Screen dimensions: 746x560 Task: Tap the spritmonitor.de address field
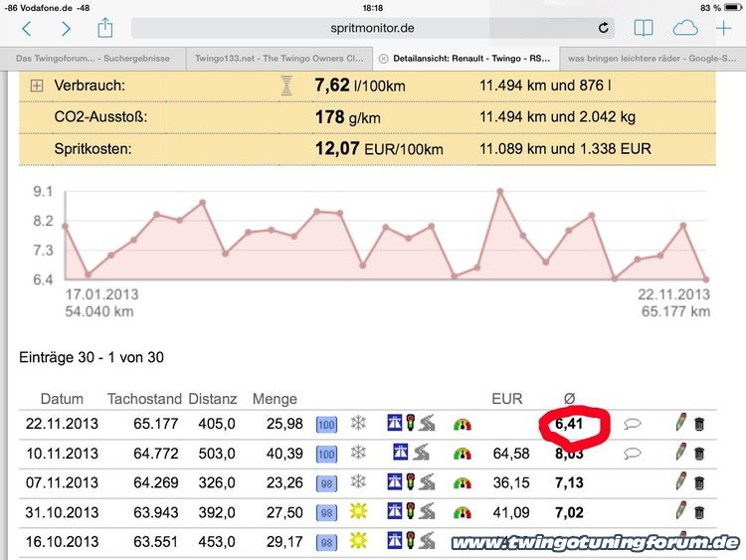click(373, 28)
